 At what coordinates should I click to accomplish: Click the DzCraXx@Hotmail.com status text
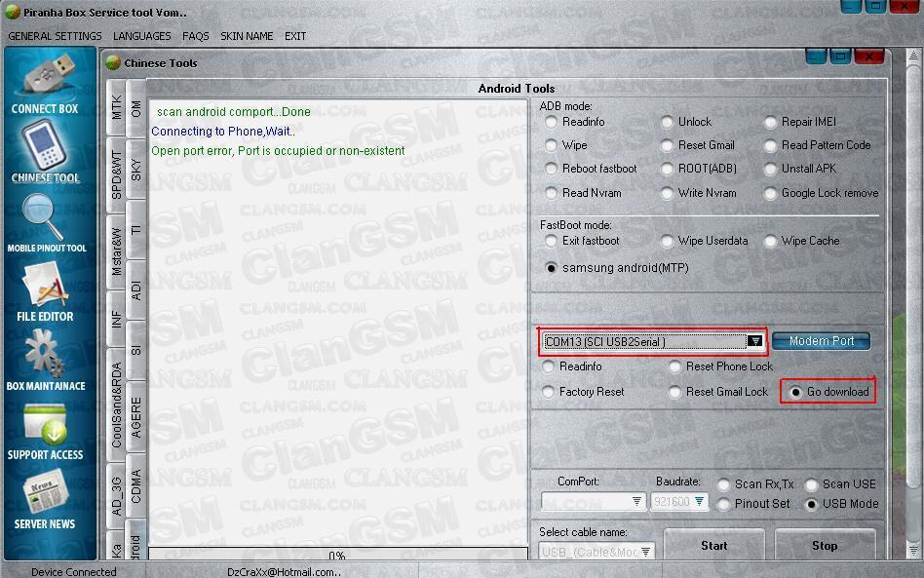pos(284,571)
